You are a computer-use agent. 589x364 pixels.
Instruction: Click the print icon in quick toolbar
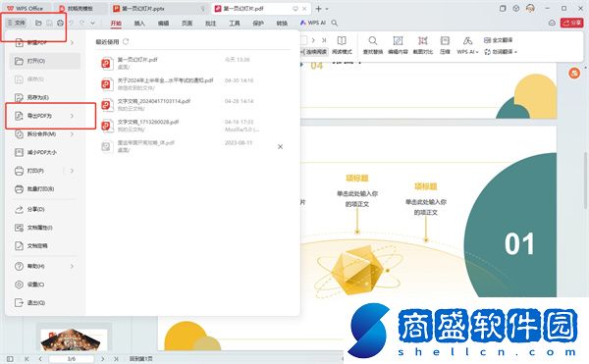click(60, 23)
